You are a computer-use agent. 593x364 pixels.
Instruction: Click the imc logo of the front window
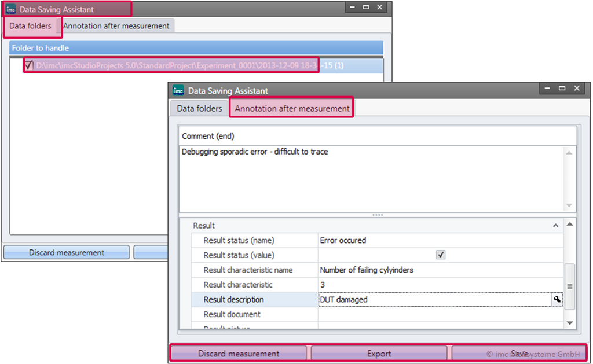tap(178, 91)
